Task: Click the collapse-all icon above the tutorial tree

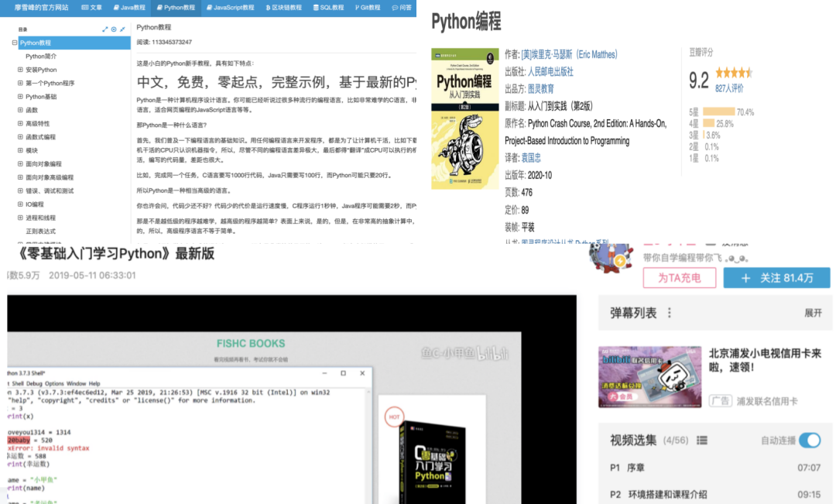Action: pos(122,29)
